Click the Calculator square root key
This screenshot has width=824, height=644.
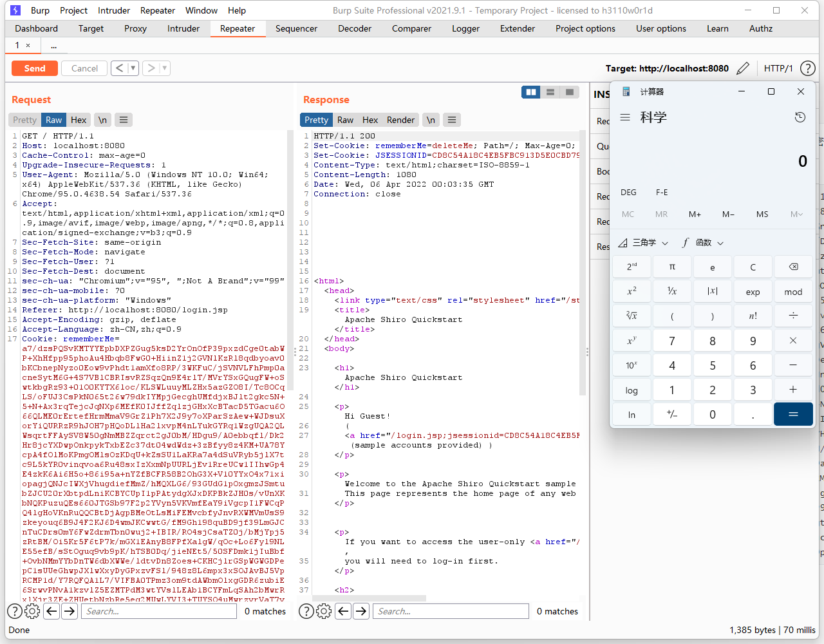point(632,316)
